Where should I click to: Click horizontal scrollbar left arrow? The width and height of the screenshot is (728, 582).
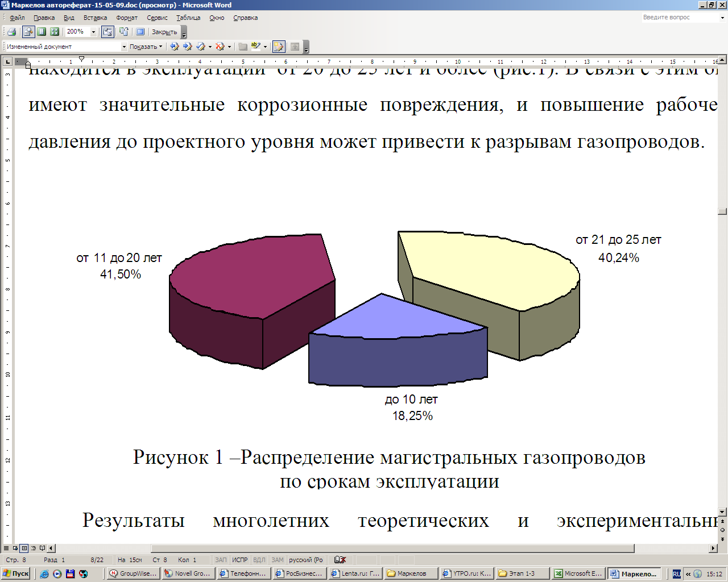tap(51, 548)
